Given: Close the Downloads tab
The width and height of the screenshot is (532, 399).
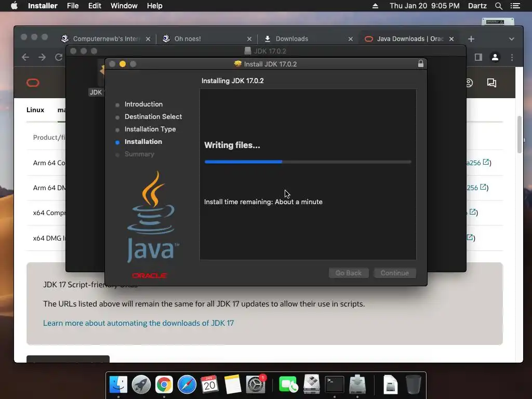Looking at the screenshot, I should tap(351, 39).
